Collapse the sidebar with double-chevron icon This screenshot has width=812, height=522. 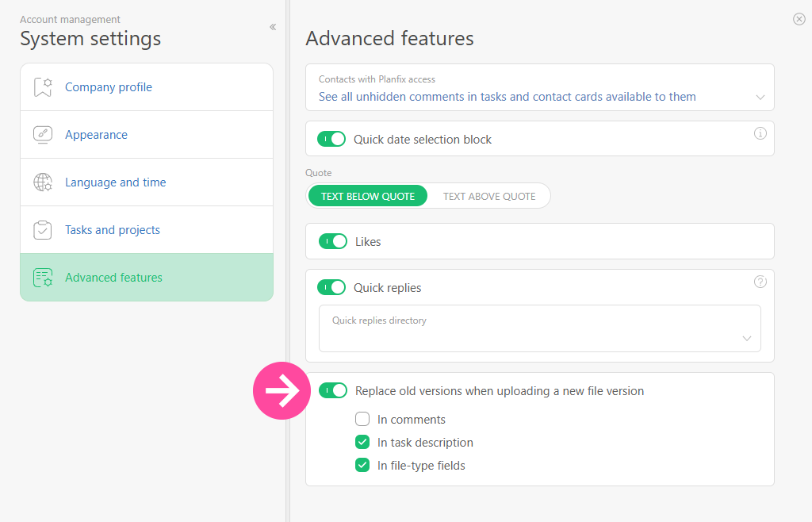[x=273, y=27]
